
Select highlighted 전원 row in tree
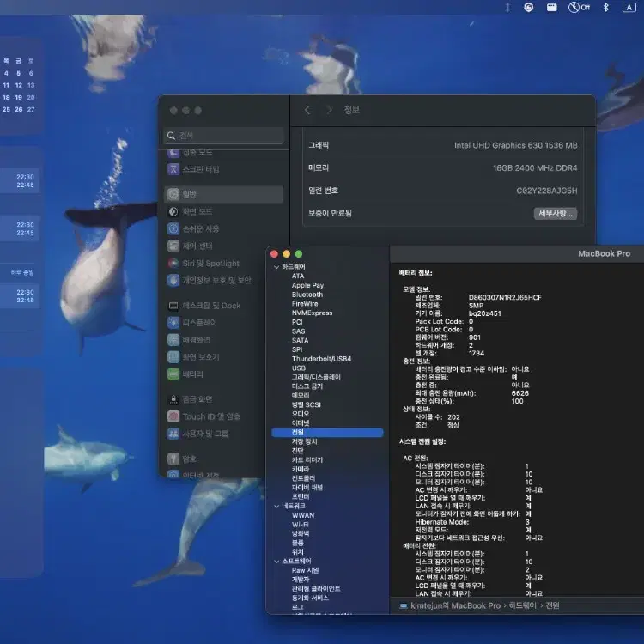[x=327, y=433]
